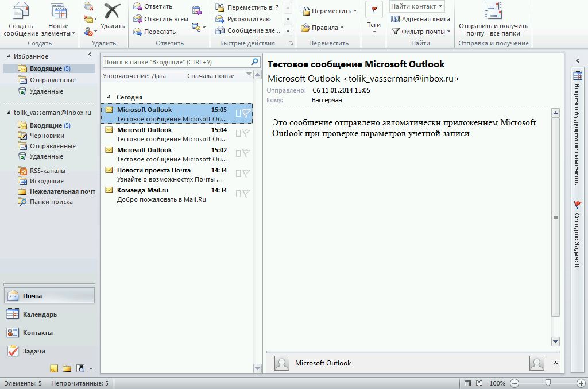
Task: Open the Quick actions dialog launcher
Action: pos(291,44)
